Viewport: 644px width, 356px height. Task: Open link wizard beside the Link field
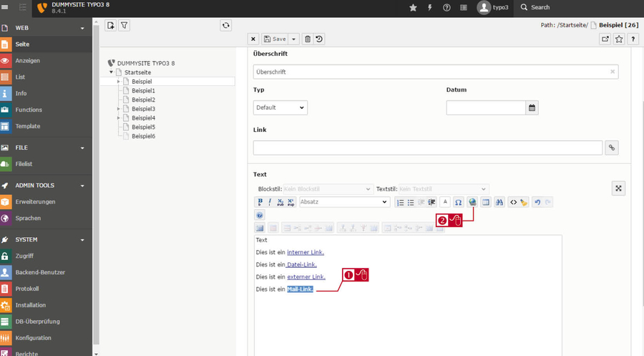(x=612, y=148)
